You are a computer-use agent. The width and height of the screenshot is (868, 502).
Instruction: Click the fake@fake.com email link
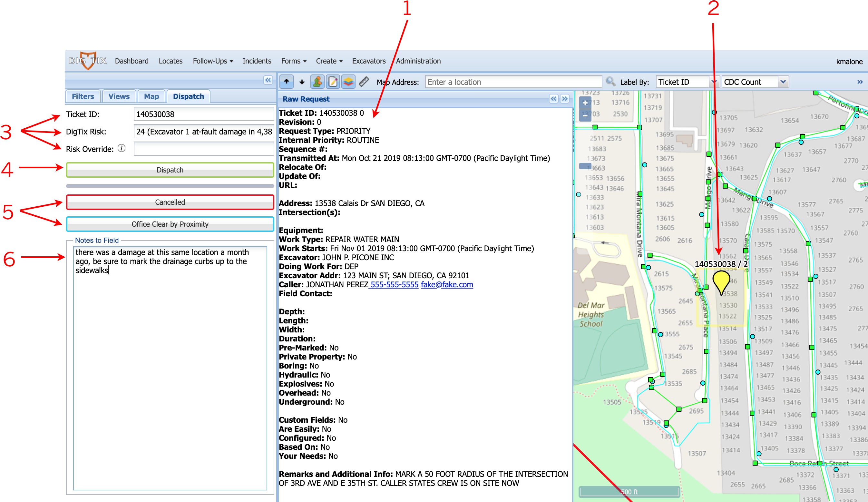coord(447,285)
